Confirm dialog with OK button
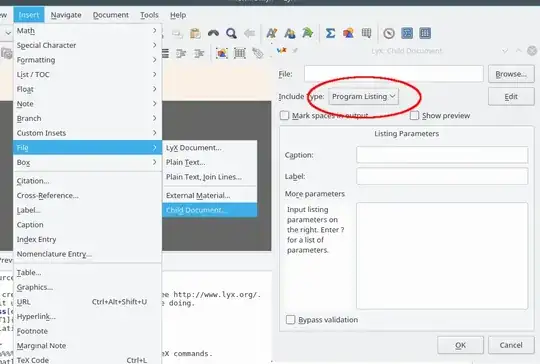Screen dimensions: 540x364 [x=460, y=345]
